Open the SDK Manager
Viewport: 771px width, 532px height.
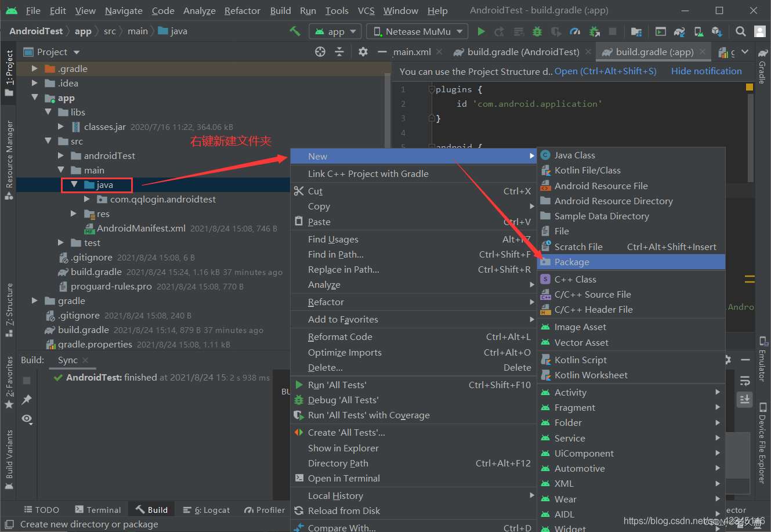point(717,31)
